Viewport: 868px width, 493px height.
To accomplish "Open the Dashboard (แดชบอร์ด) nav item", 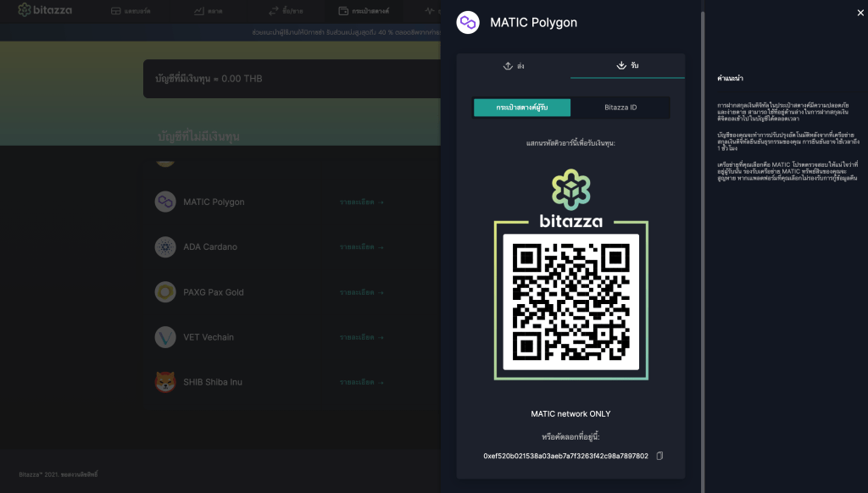I will tap(130, 11).
